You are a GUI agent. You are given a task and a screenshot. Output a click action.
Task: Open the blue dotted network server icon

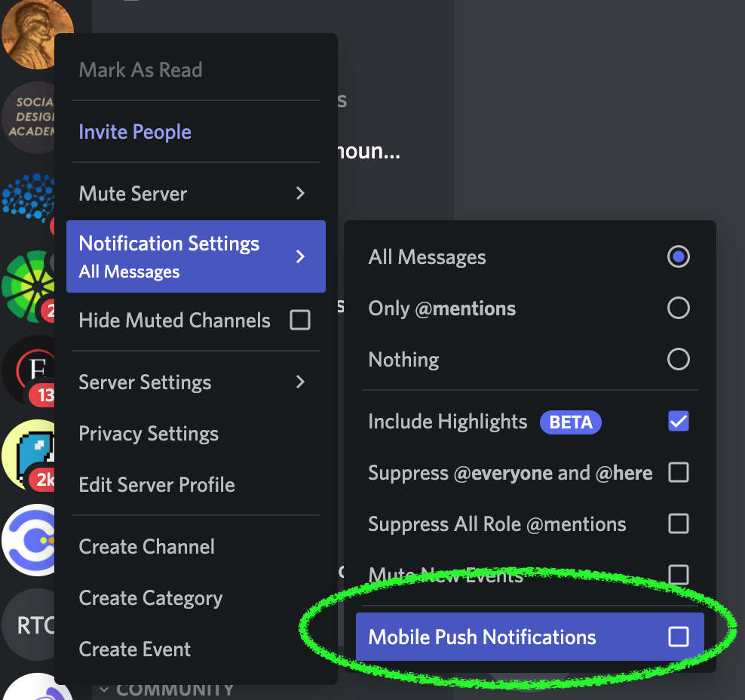pyautogui.click(x=29, y=200)
